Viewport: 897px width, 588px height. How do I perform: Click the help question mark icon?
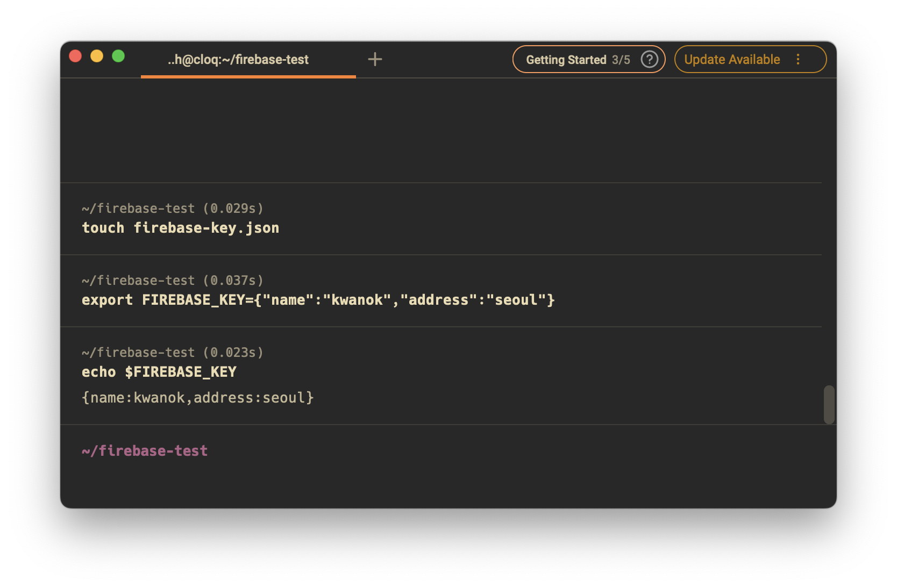click(649, 59)
